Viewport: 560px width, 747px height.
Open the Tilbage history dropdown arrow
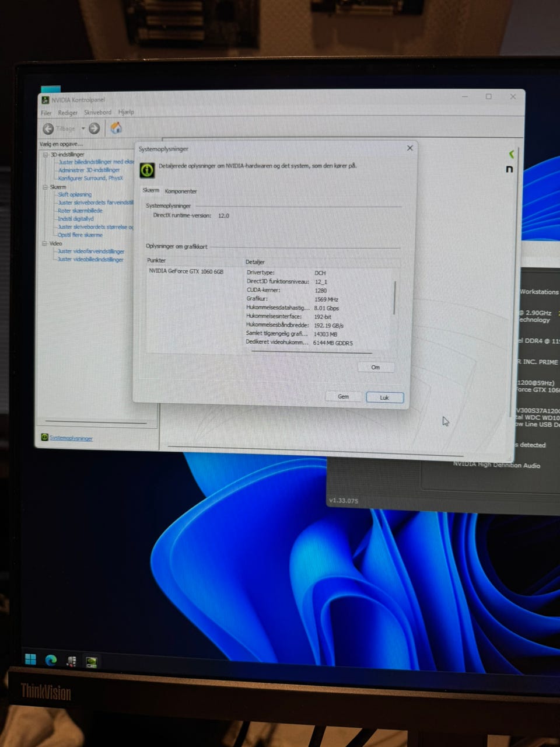pos(83,128)
